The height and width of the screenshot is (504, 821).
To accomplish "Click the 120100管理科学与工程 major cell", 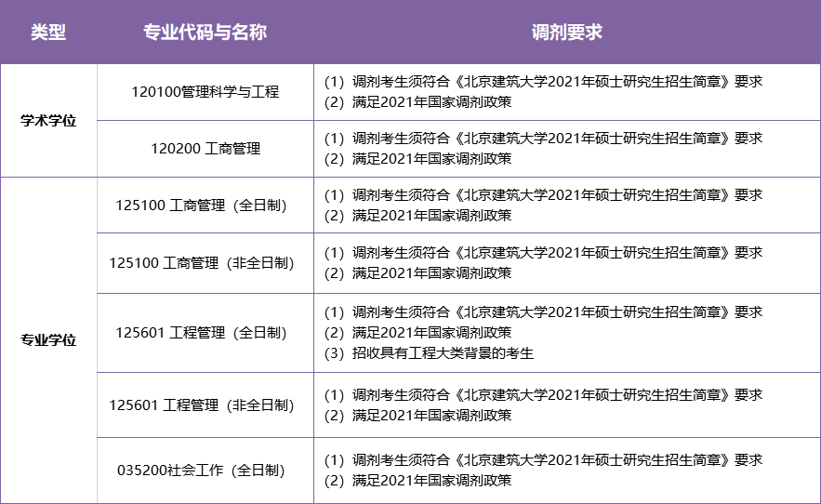I will tap(205, 92).
